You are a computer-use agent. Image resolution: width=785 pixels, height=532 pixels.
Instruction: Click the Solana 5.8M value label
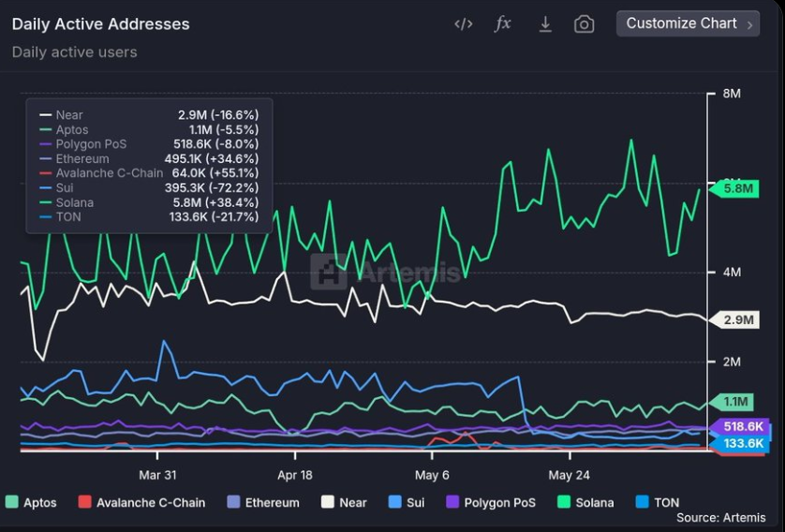pyautogui.click(x=738, y=188)
